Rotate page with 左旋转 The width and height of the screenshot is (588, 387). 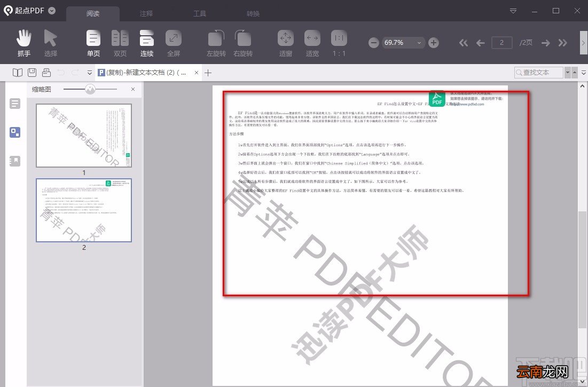(x=216, y=43)
